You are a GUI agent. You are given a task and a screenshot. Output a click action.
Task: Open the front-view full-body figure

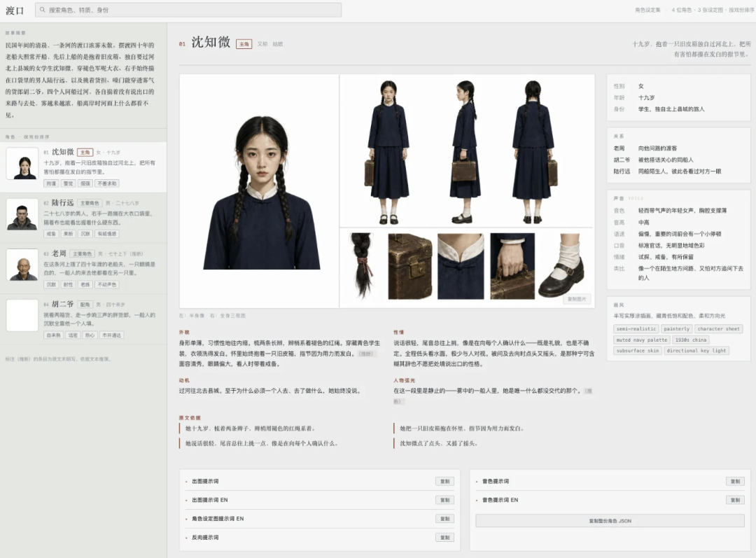point(388,152)
